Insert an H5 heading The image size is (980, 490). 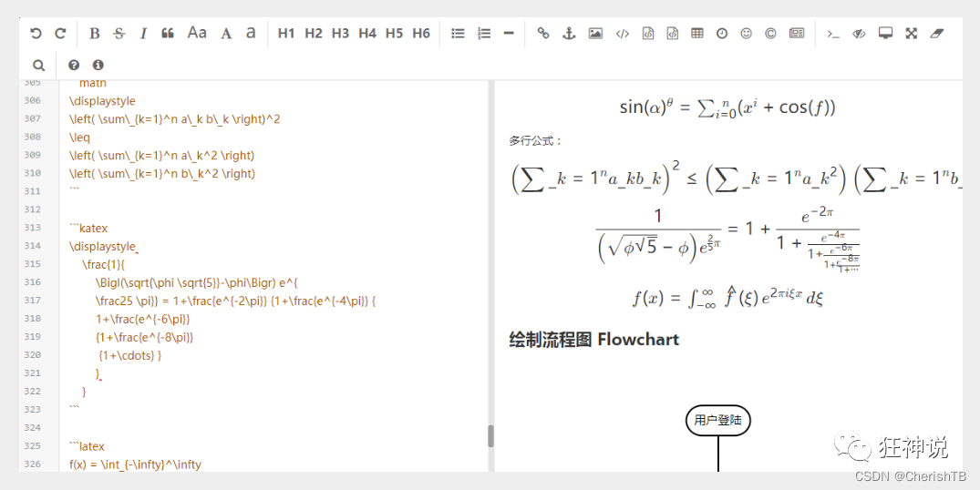pyautogui.click(x=395, y=34)
